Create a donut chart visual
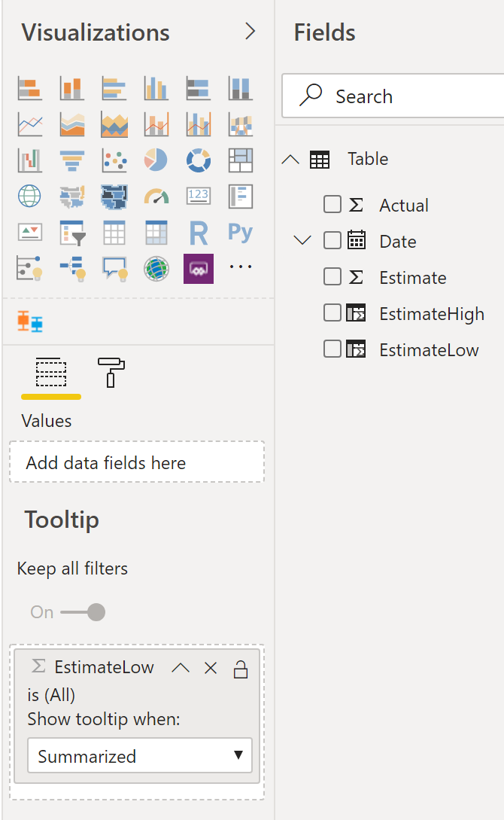504x820 pixels. click(199, 160)
